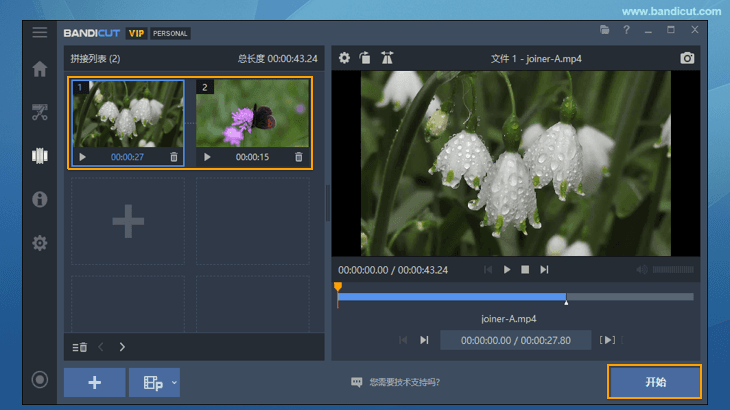Viewport: 730px width, 410px height.
Task: Go to the Home screen in sidebar
Action: 40,70
